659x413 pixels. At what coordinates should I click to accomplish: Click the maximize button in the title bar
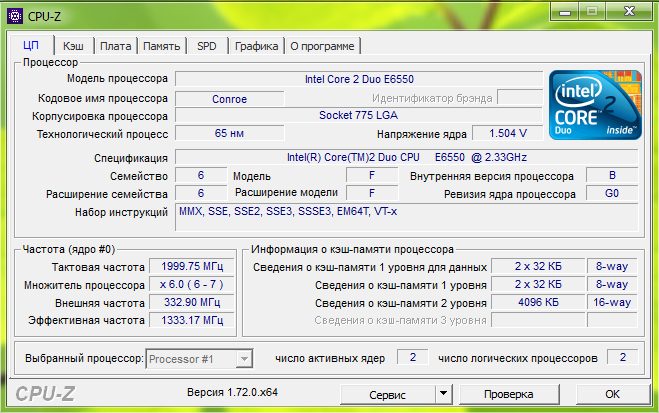tap(592, 11)
